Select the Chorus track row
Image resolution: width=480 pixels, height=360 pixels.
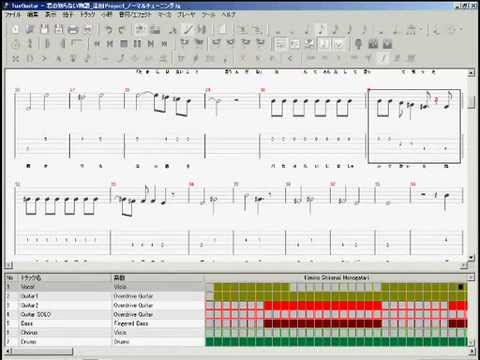104,332
